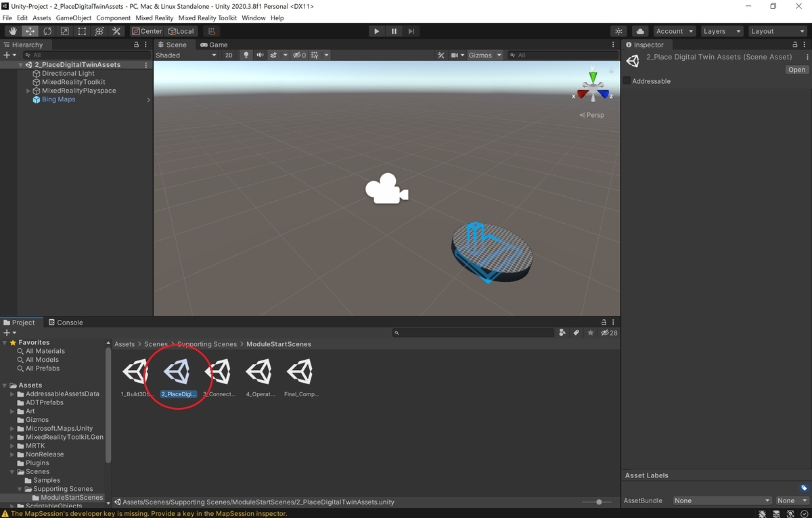Expand the Art folder
The width and height of the screenshot is (812, 518).
click(x=12, y=411)
